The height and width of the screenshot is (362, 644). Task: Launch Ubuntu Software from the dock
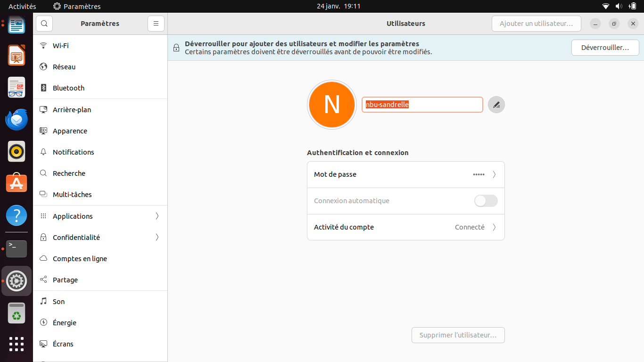(17, 183)
